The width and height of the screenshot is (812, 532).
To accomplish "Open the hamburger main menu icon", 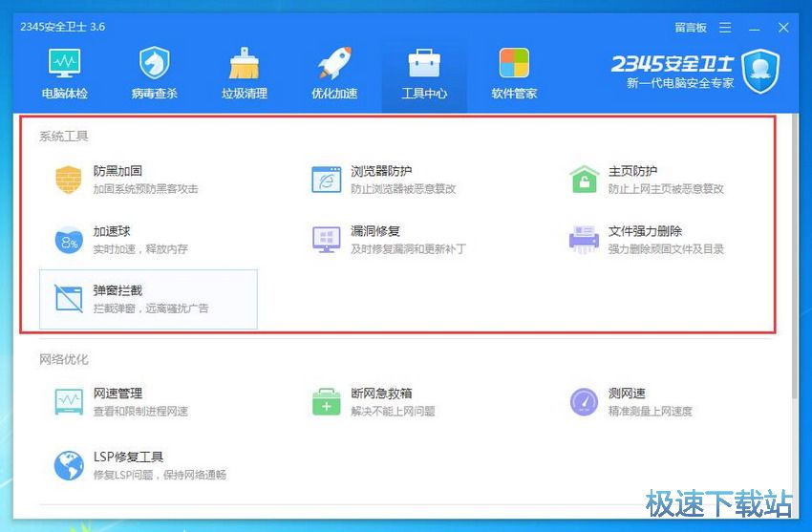I will point(725,28).
